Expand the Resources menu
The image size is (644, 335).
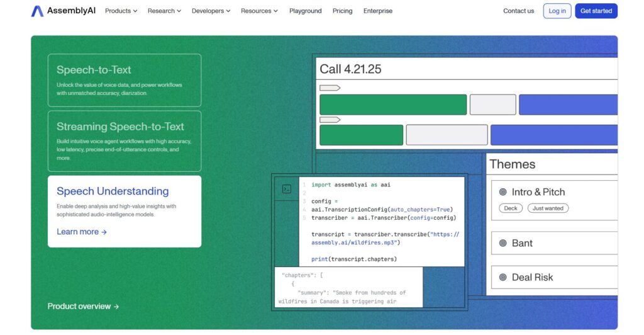coord(259,11)
